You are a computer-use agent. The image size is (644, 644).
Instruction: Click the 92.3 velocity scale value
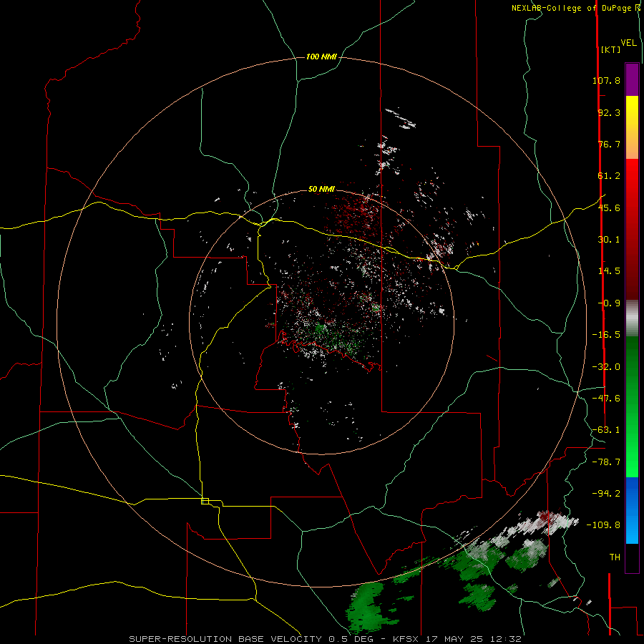pos(609,112)
